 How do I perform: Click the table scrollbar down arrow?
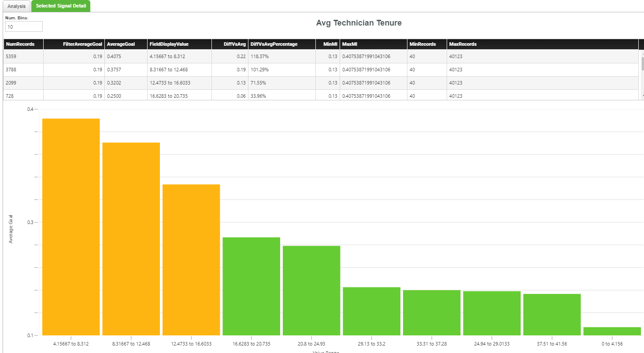pos(642,96)
